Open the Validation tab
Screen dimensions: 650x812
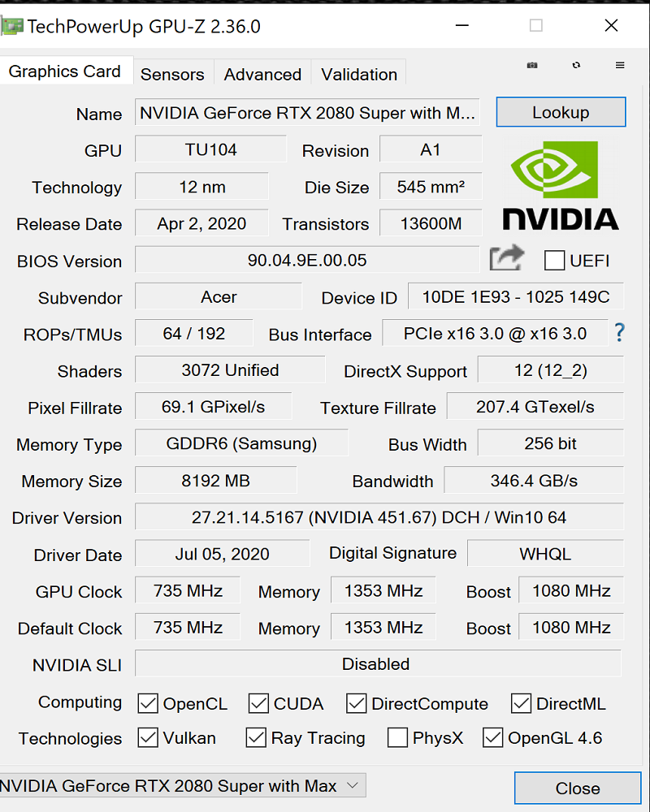(x=359, y=74)
